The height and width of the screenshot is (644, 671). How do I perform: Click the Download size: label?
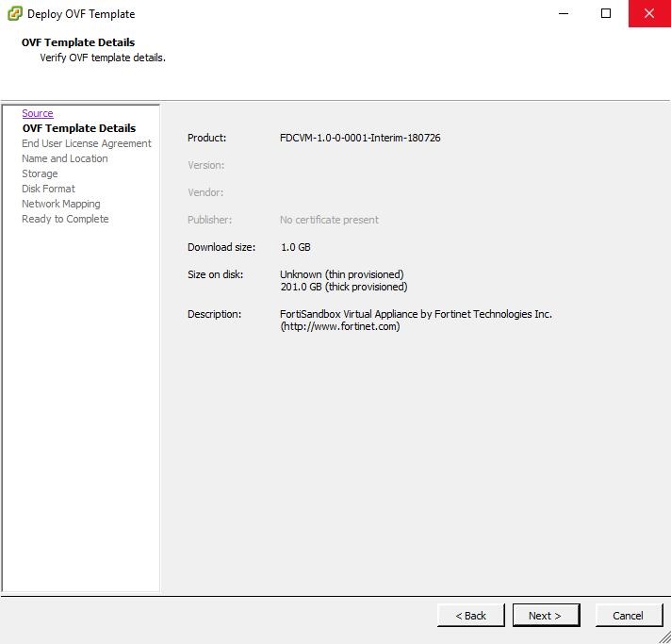tap(221, 247)
